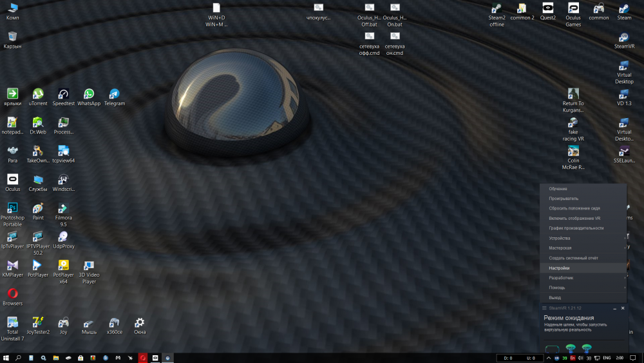Choose Выход to quit SteamVR
This screenshot has width=644, height=363.
click(x=583, y=298)
